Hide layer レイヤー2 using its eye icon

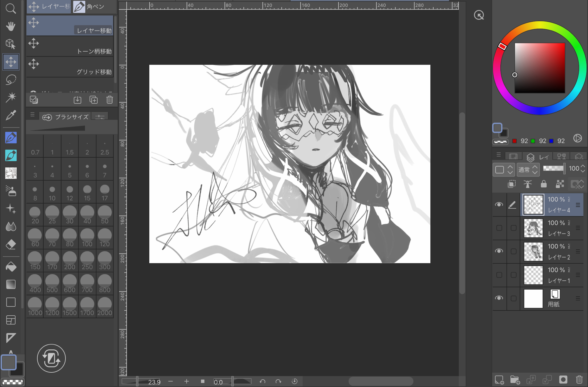coord(499,251)
